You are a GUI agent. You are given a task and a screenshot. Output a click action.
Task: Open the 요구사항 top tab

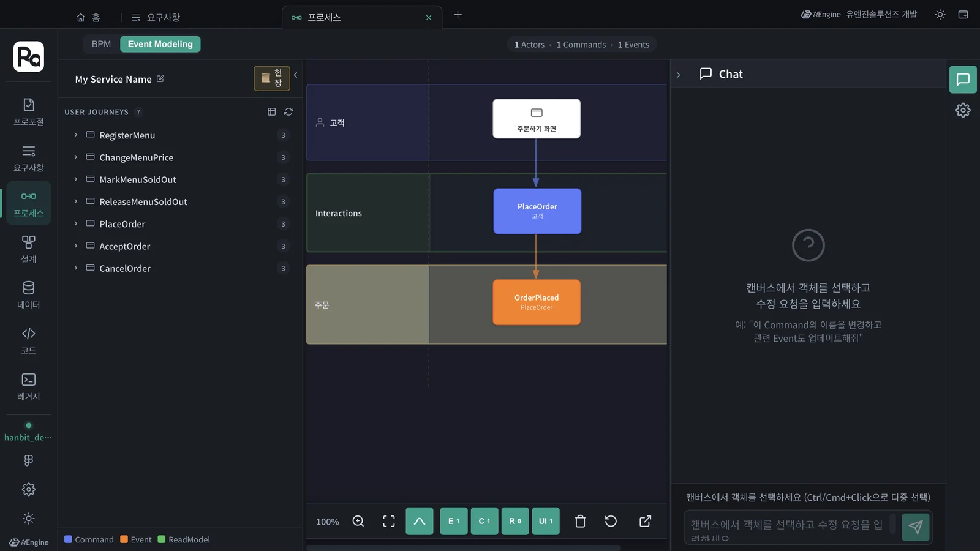point(156,17)
